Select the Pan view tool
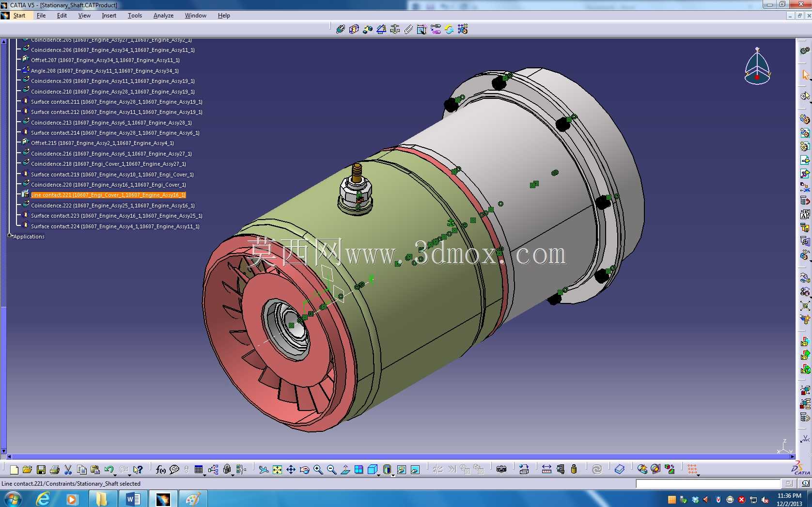812x507 pixels. [291, 469]
